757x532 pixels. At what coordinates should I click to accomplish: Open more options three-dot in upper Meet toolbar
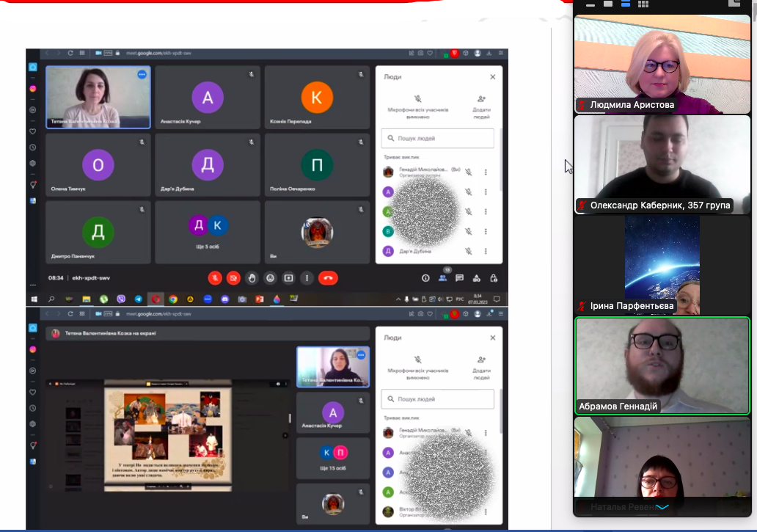click(307, 278)
